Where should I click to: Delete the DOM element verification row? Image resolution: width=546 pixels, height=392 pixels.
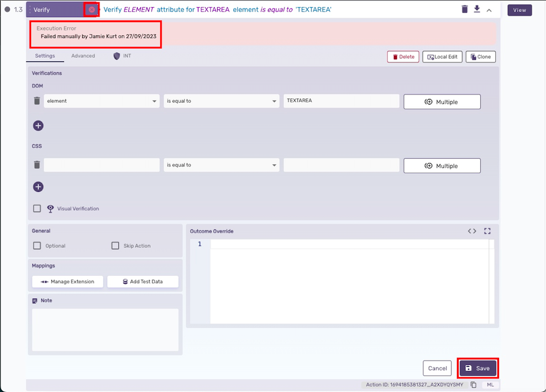pyautogui.click(x=37, y=101)
